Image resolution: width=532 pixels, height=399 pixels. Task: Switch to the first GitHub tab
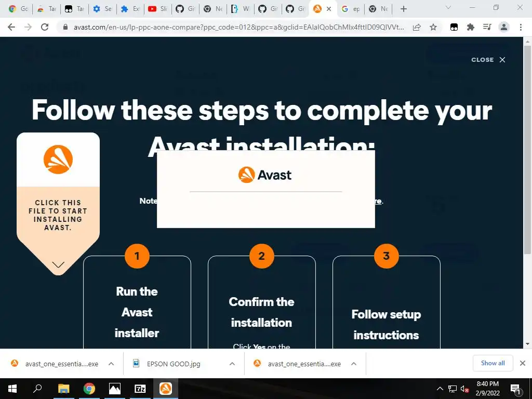pyautogui.click(x=185, y=9)
